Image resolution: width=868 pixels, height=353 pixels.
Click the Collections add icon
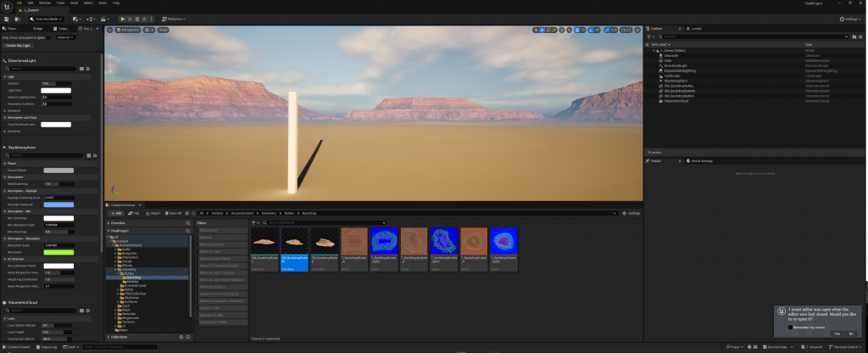click(181, 337)
